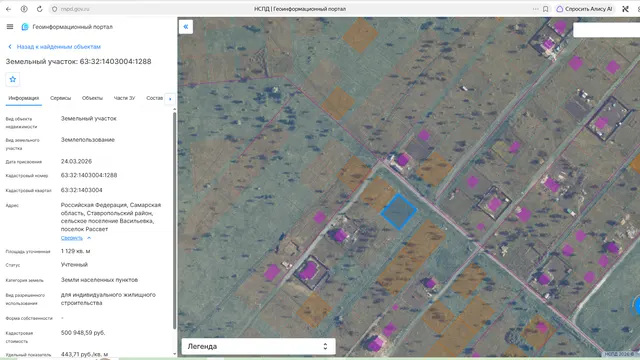Open the Легенда dropdown on map
This screenshot has height=360, width=640.
pos(259,346)
